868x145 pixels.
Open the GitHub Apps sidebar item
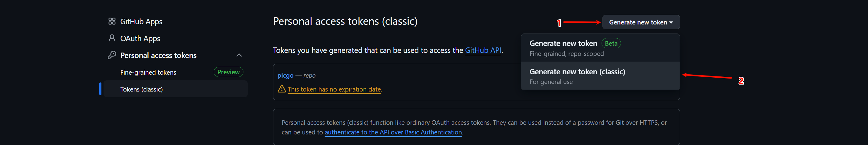click(141, 21)
